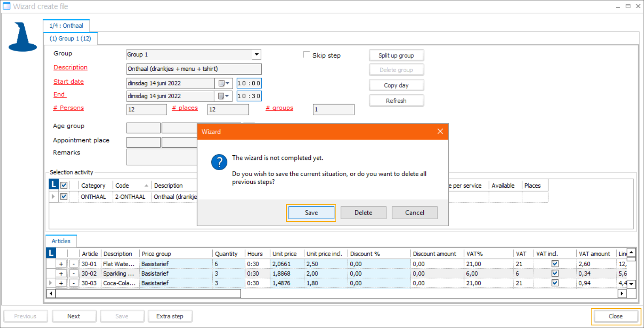
Task: Click Delete in the Wizard dialog
Action: (x=363, y=213)
